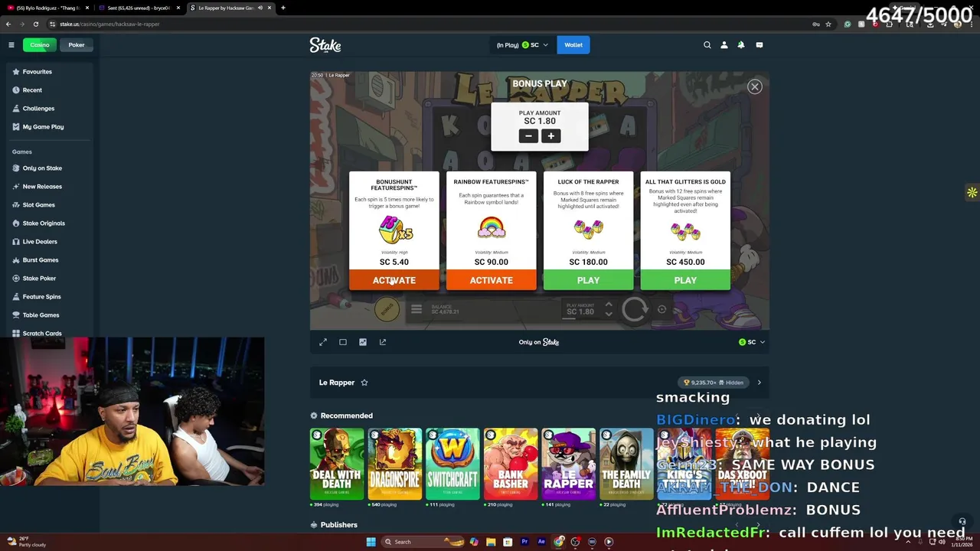Open Burst Games category
This screenshot has width=980, height=551.
click(x=41, y=260)
